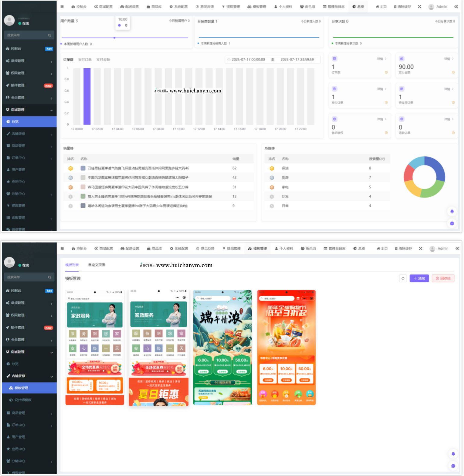Viewport: 464px width, 476px height.
Task: Select the 支付金额 chart tab
Action: 103,60
